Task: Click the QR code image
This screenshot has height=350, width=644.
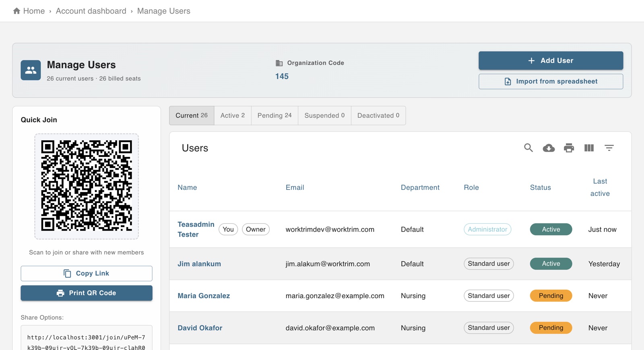Action: pos(87,186)
